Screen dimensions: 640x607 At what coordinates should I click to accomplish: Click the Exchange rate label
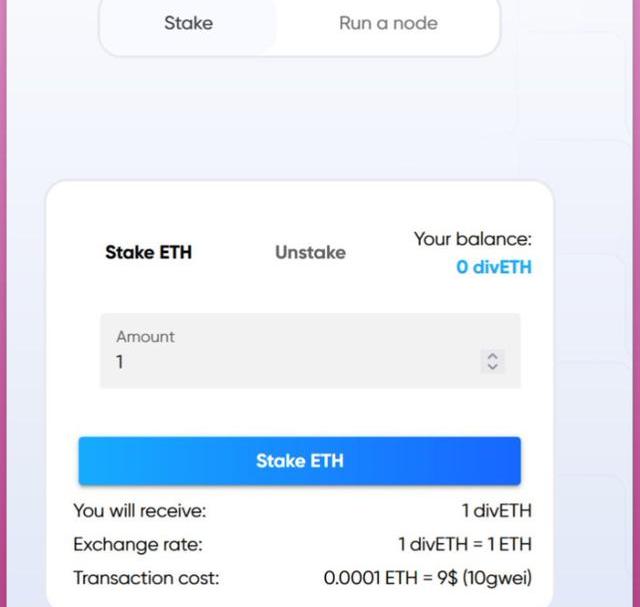point(138,545)
